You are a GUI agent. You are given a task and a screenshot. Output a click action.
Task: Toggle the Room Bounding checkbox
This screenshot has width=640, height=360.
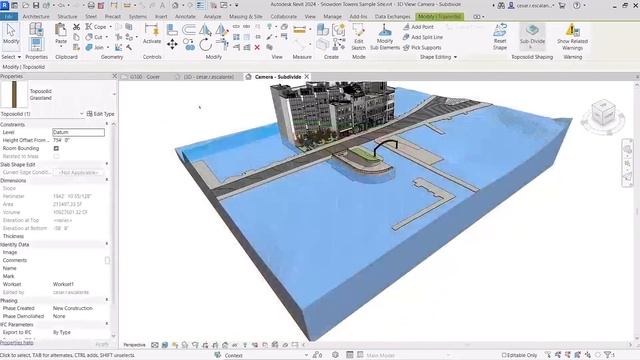tap(56, 148)
